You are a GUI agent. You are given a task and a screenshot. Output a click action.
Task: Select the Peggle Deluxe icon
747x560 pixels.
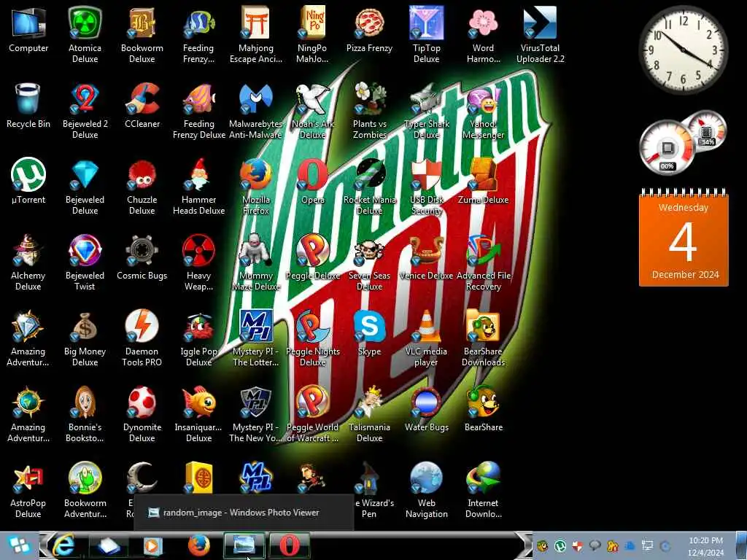tap(312, 257)
